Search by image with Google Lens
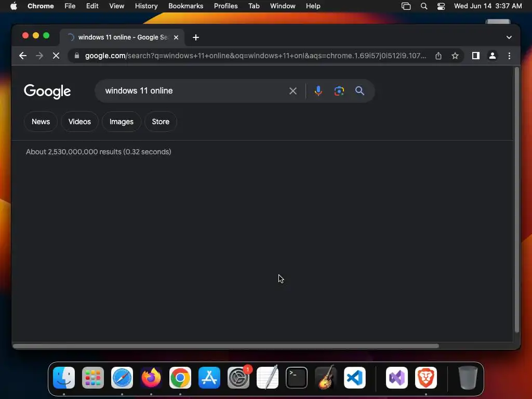 [x=339, y=91]
